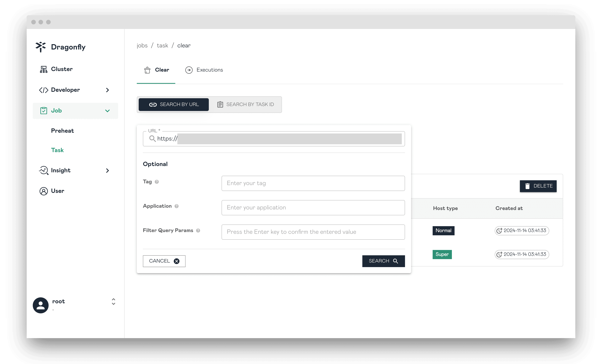Click the root username label
Screen dimensions: 602x364
(x=58, y=302)
